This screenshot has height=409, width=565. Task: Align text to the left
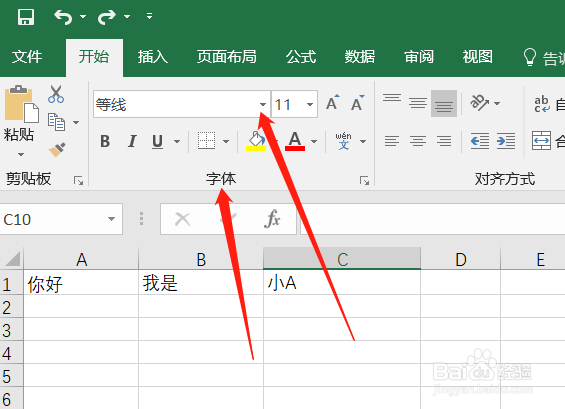point(392,141)
